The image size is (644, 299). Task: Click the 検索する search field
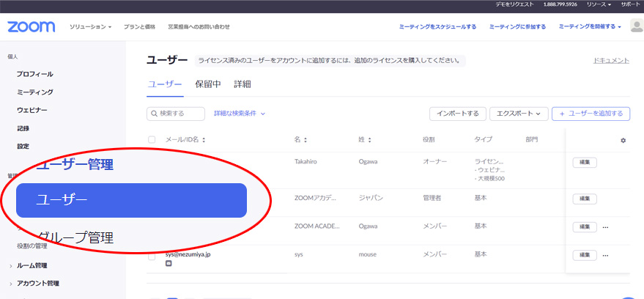coord(176,114)
